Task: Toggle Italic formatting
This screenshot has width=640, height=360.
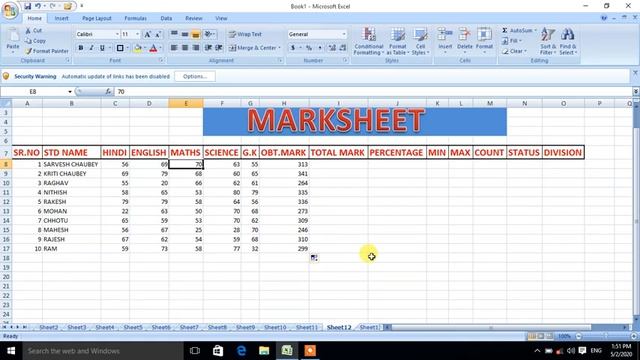Action: [91, 48]
